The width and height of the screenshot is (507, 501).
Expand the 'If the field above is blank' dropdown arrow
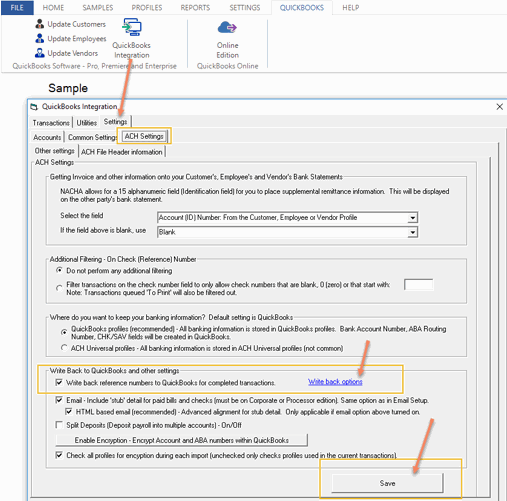tap(413, 232)
